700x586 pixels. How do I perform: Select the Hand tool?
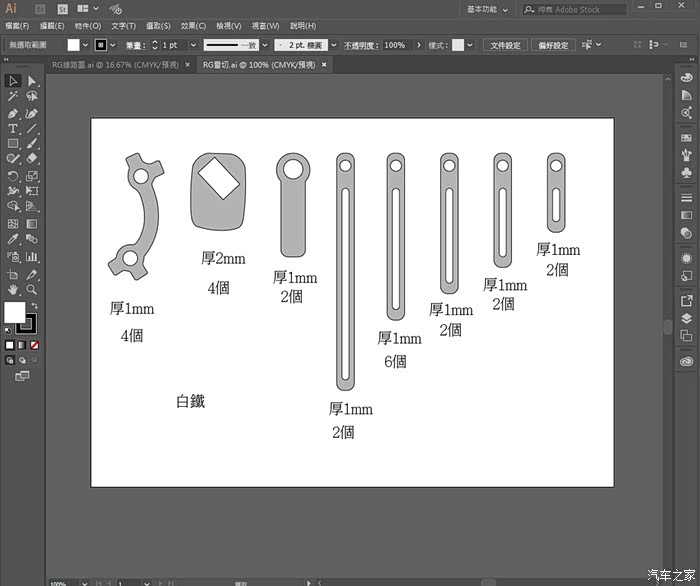(x=13, y=289)
